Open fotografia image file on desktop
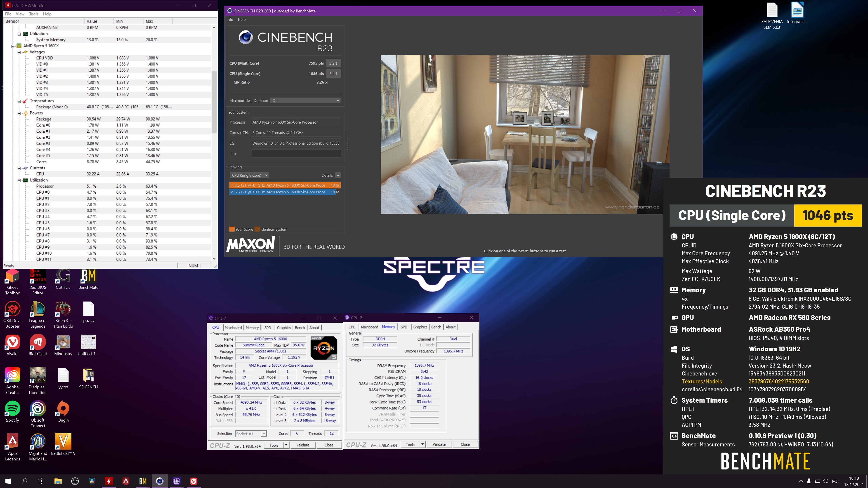The image size is (868, 488). pos(797,13)
